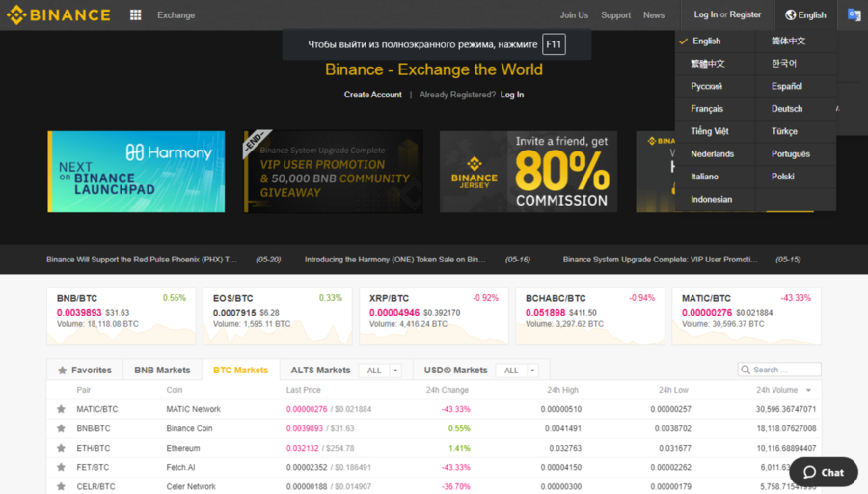Expand the ALTS Markets ALL dropdown
Image resolution: width=868 pixels, height=494 pixels.
coord(380,370)
